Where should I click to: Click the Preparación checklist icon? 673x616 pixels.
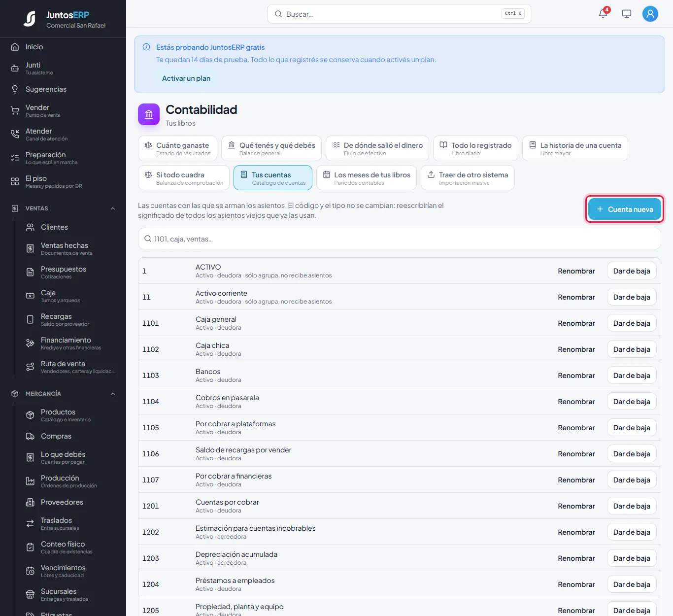click(x=15, y=158)
